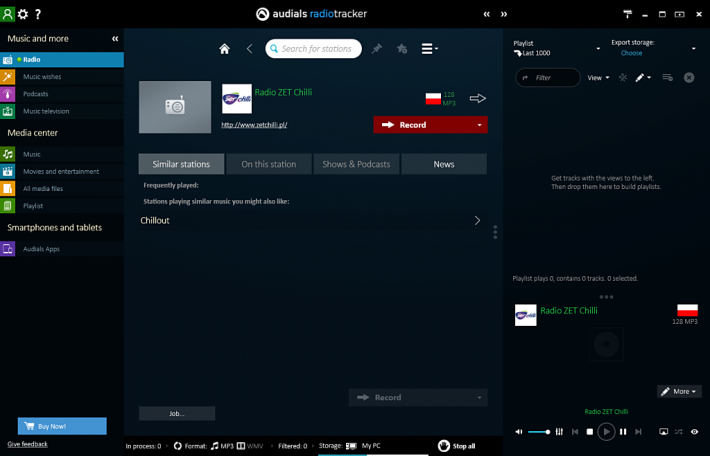This screenshot has width=710, height=456.
Task: Go to home in station browser
Action: (224, 48)
